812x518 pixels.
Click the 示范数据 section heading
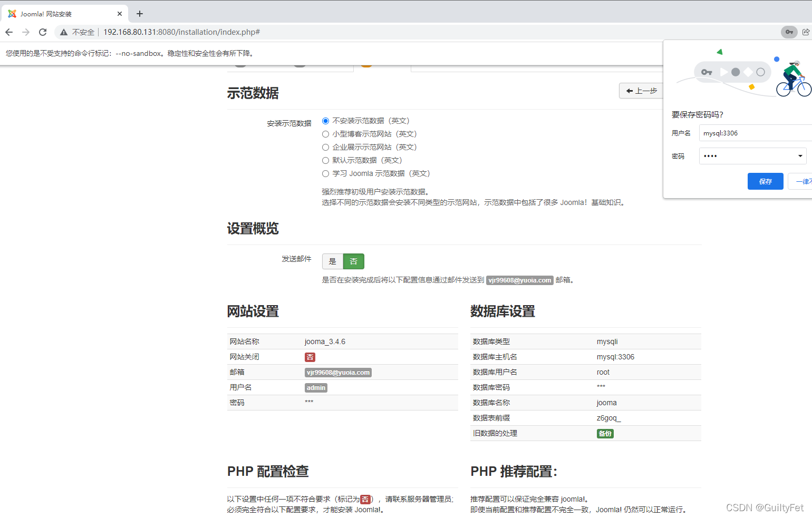pyautogui.click(x=253, y=93)
